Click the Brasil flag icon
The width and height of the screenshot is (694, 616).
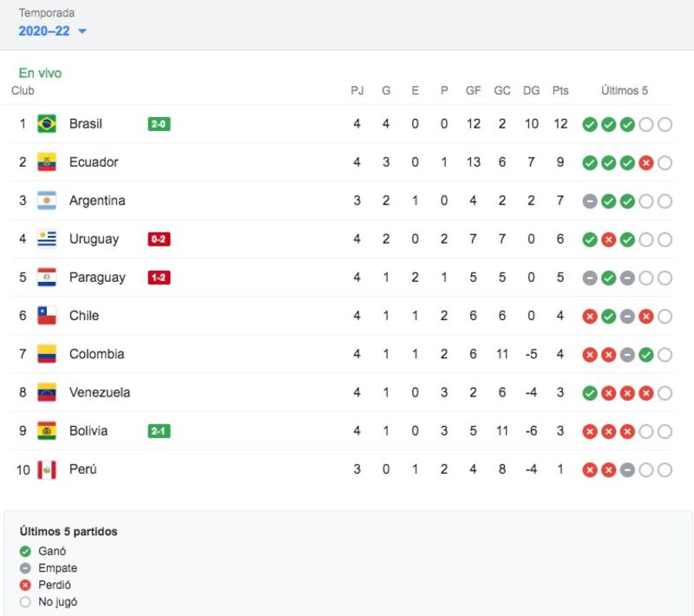(x=47, y=124)
